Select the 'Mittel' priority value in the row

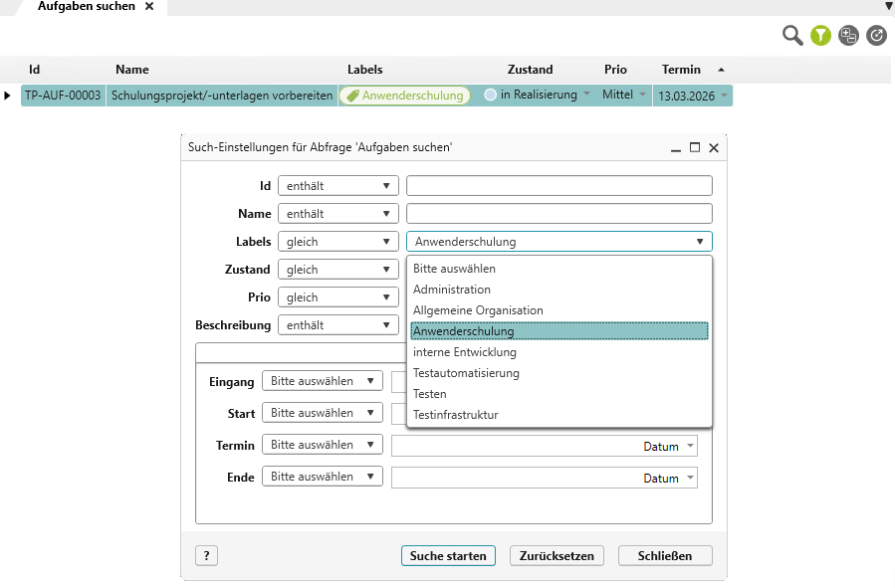(617, 95)
